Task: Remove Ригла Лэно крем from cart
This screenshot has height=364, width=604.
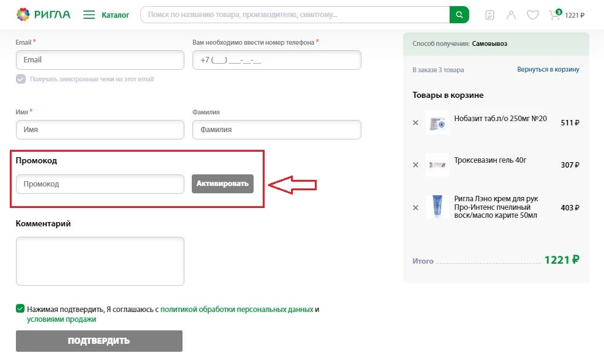Action: click(x=415, y=207)
